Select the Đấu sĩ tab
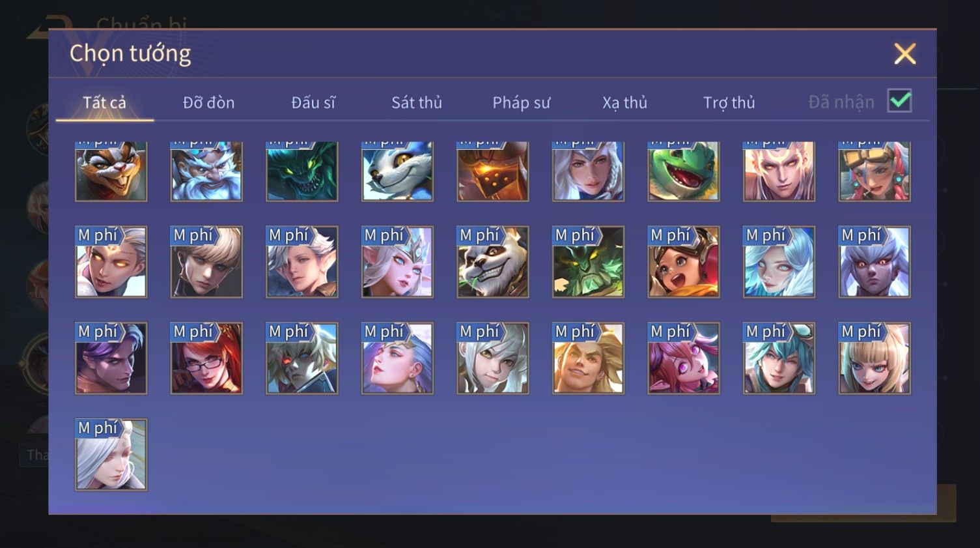This screenshot has height=548, width=980. pyautogui.click(x=313, y=102)
